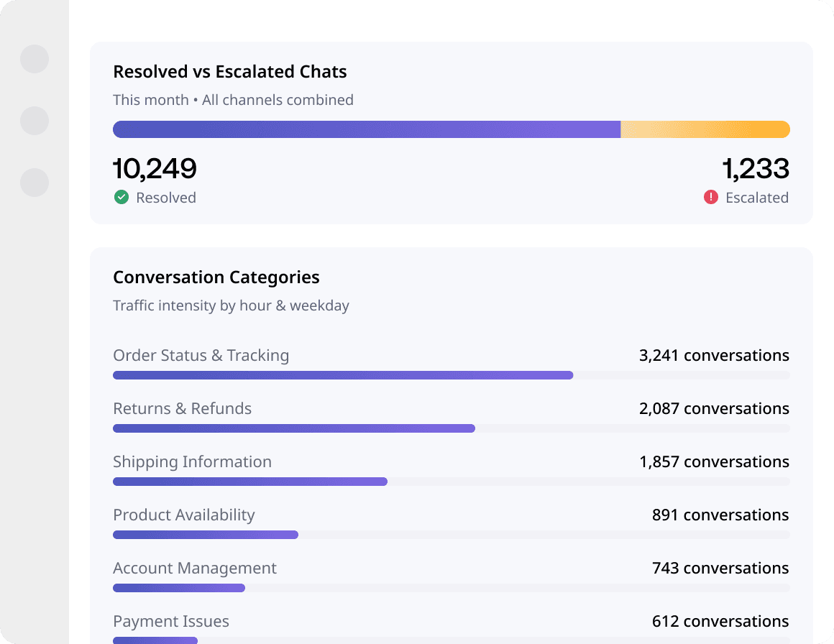Click the 743 conversations value

tap(720, 569)
